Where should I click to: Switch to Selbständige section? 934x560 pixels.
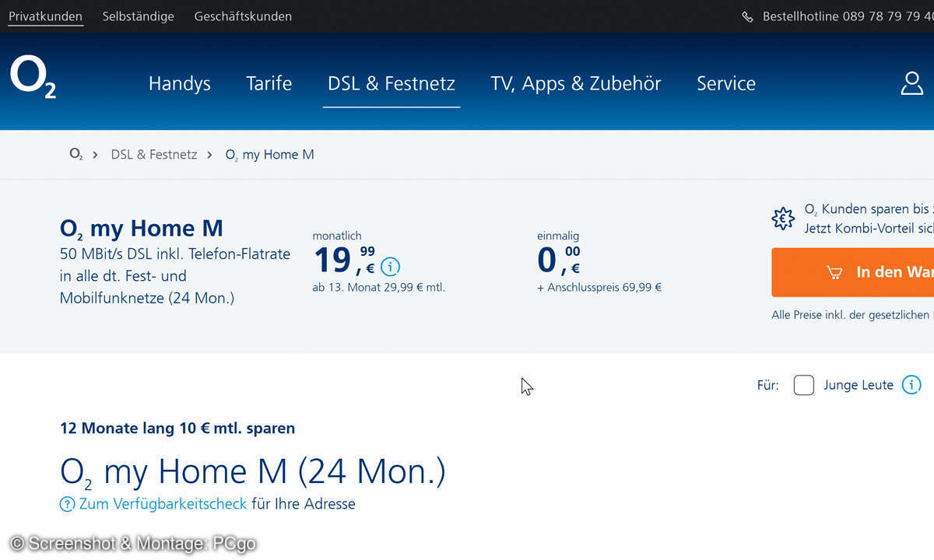(139, 16)
